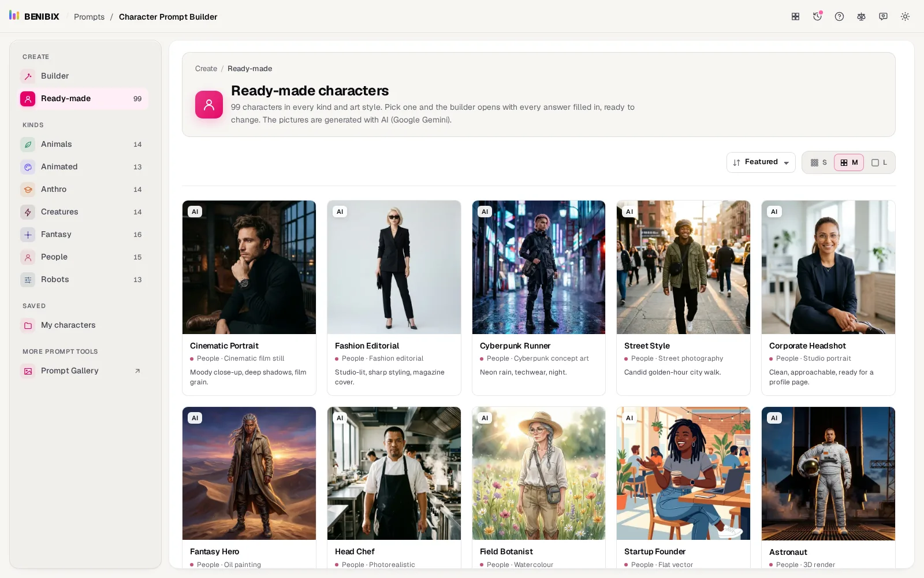Image resolution: width=924 pixels, height=578 pixels.
Task: Open the Featured sort dropdown
Action: tap(761, 162)
